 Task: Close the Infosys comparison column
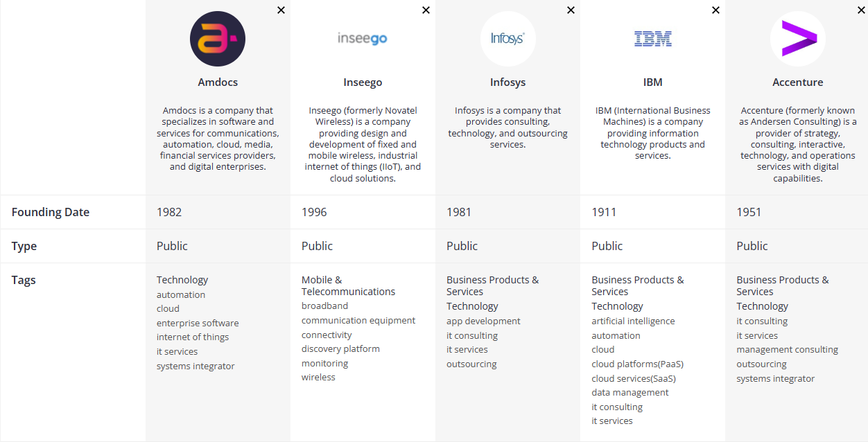tap(571, 10)
